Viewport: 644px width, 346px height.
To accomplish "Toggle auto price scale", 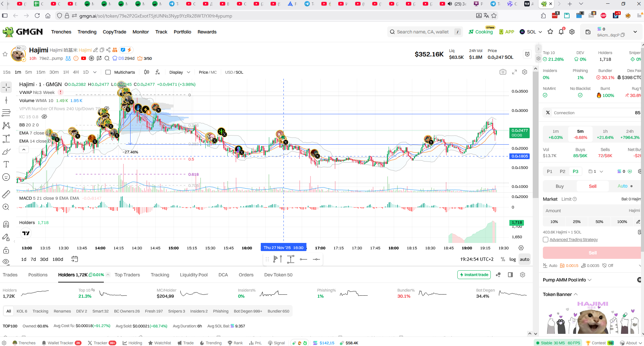I will coord(525,259).
